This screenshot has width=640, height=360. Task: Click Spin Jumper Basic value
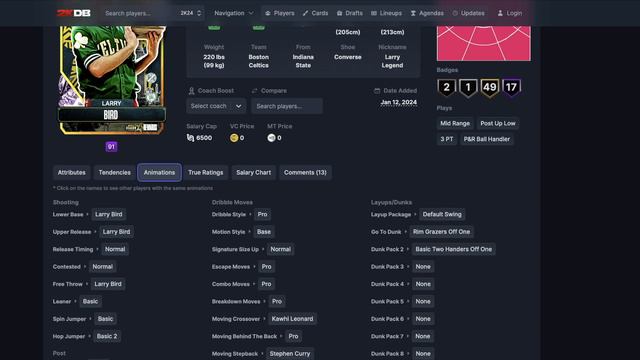(105, 319)
